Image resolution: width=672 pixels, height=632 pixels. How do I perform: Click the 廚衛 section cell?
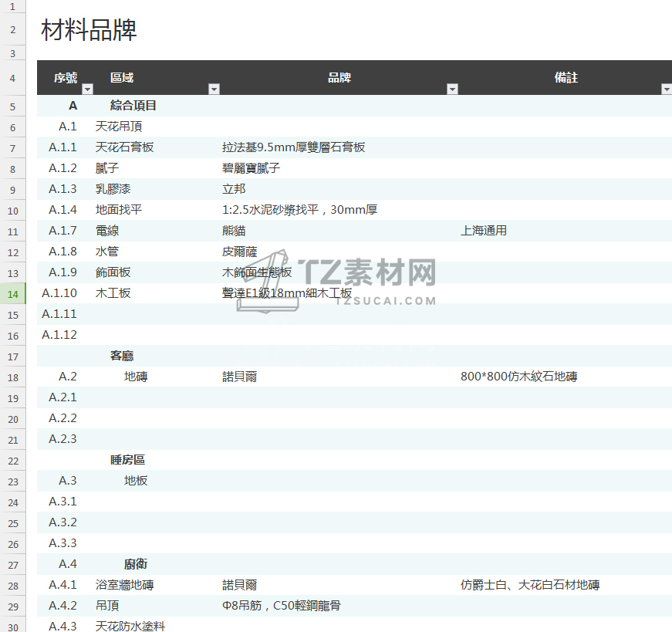tap(136, 564)
